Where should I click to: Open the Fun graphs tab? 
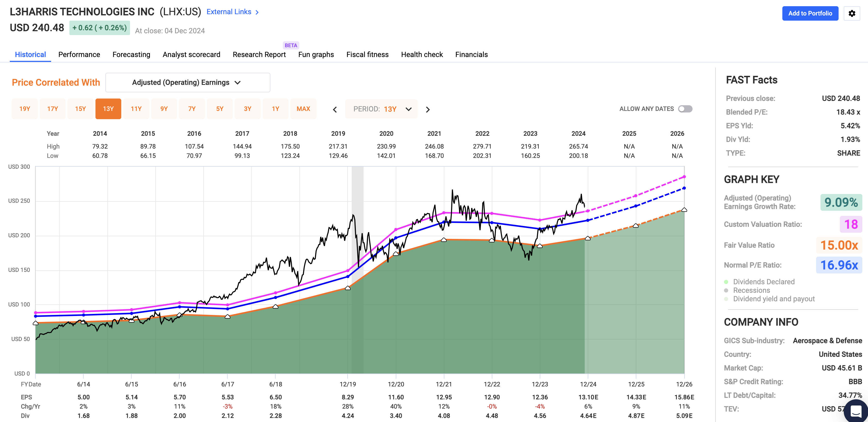click(316, 54)
